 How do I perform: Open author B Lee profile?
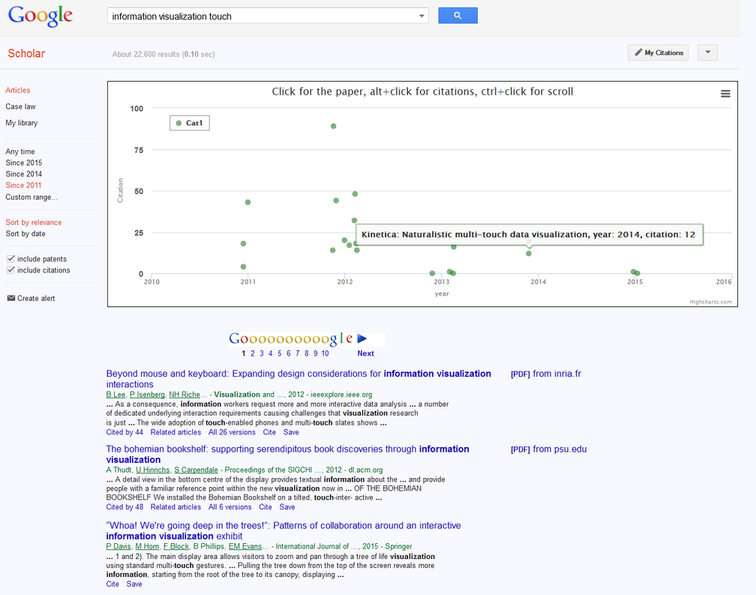tap(116, 394)
